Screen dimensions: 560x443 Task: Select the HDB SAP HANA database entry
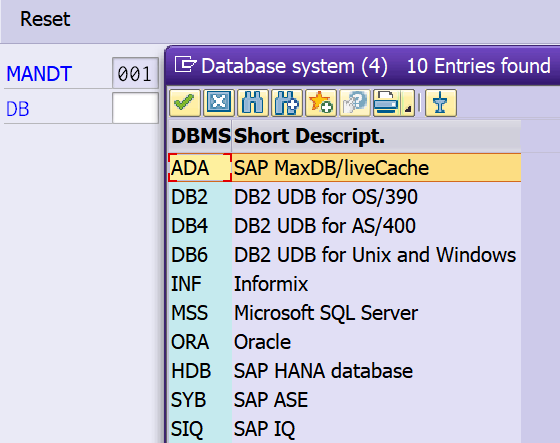click(x=345, y=370)
